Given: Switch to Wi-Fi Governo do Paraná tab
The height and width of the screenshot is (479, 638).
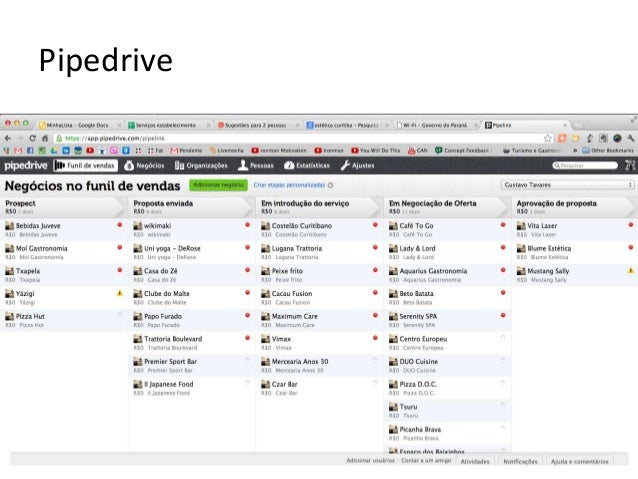Looking at the screenshot, I should tap(435, 125).
